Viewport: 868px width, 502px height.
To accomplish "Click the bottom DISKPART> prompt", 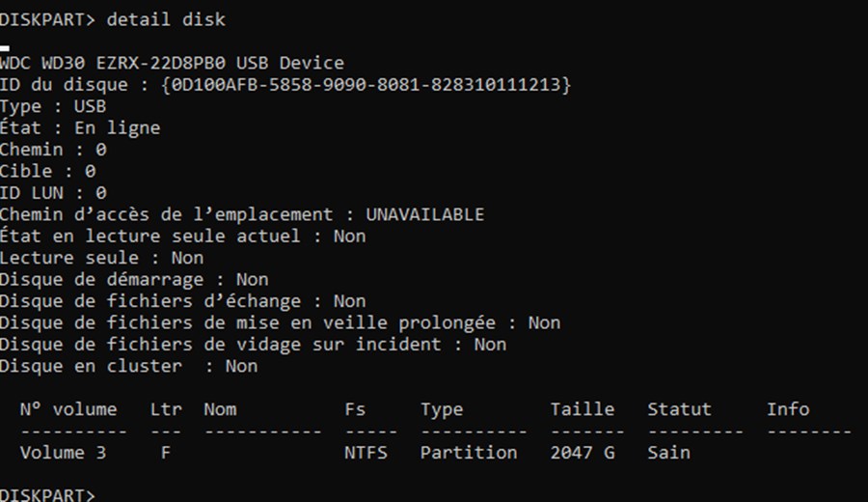I will tap(47, 494).
